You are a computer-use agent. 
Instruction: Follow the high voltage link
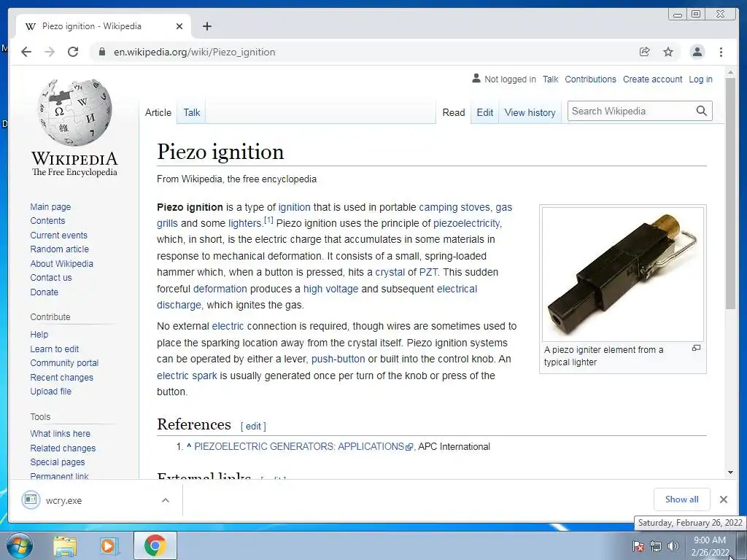point(330,289)
